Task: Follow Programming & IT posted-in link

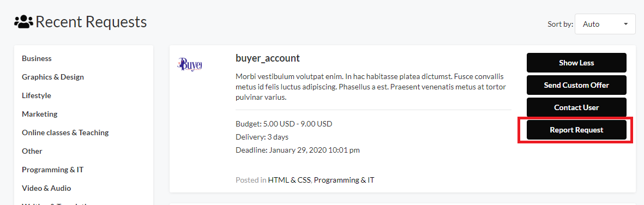Action: point(344,179)
